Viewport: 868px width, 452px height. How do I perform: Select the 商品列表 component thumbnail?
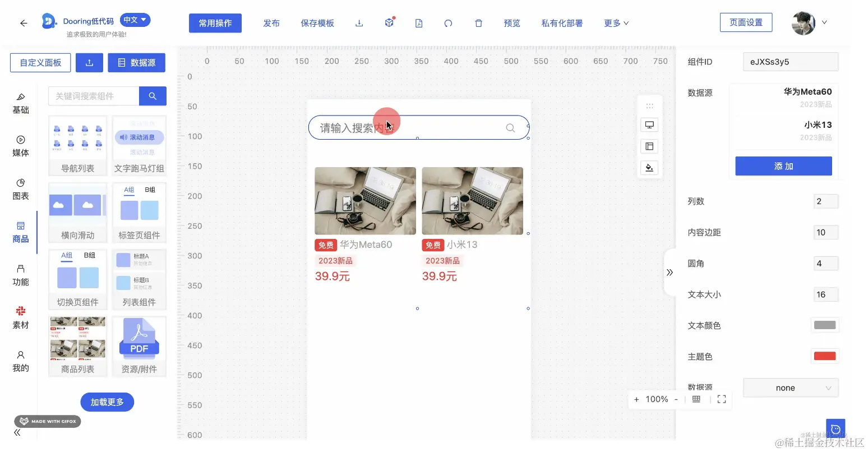coord(78,346)
